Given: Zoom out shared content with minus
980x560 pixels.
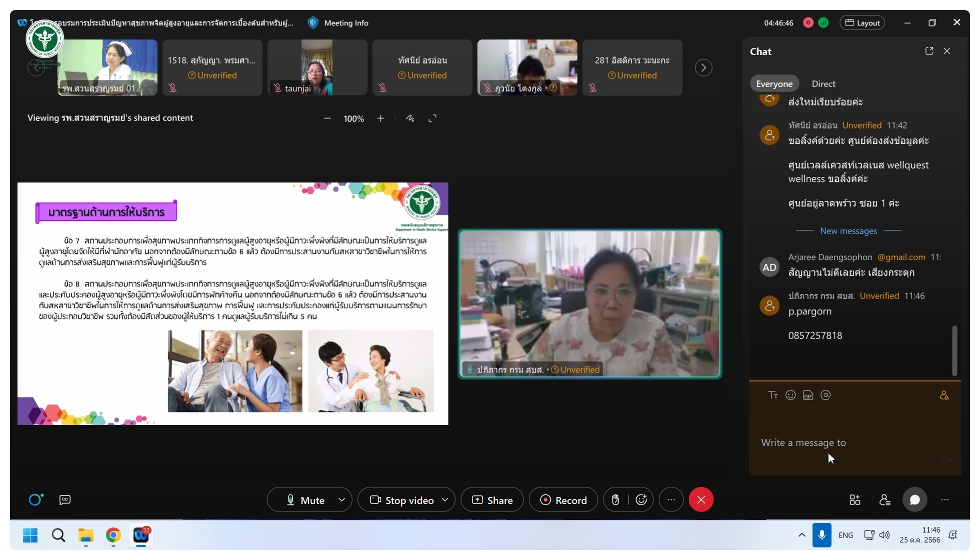Looking at the screenshot, I should pyautogui.click(x=327, y=118).
